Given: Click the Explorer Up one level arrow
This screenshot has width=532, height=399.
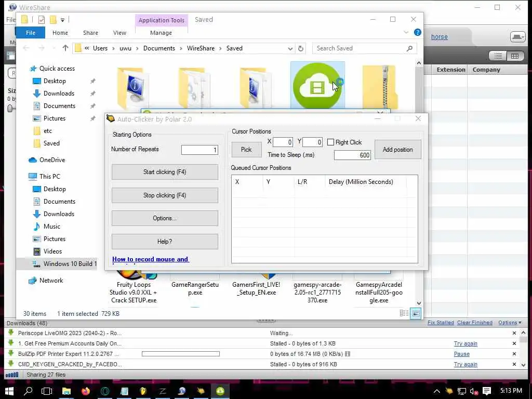Looking at the screenshot, I should coord(65,48).
